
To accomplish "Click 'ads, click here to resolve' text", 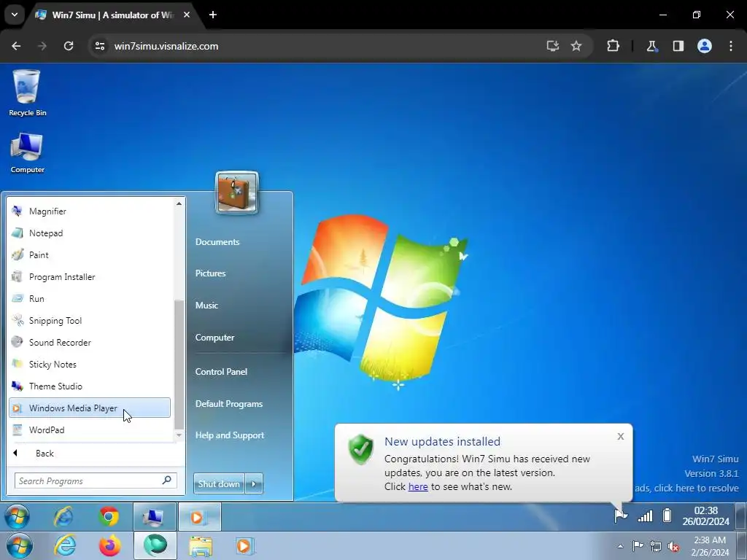I will [686, 488].
